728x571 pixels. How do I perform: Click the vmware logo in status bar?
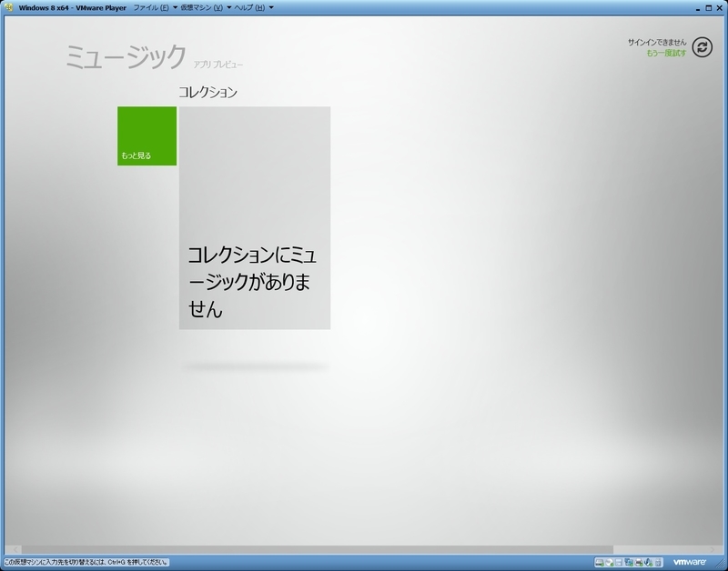[x=690, y=562]
